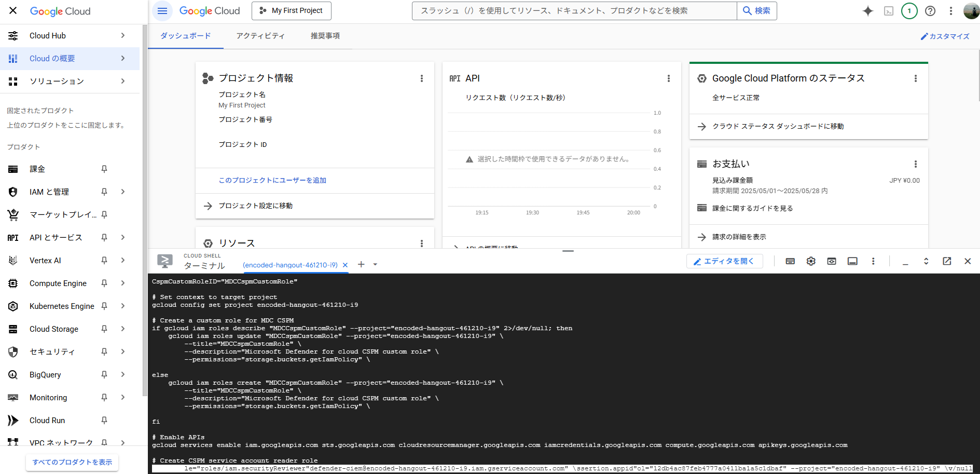Click すべてのプロダクトを表示 button
The image size is (980, 474).
[x=72, y=462]
